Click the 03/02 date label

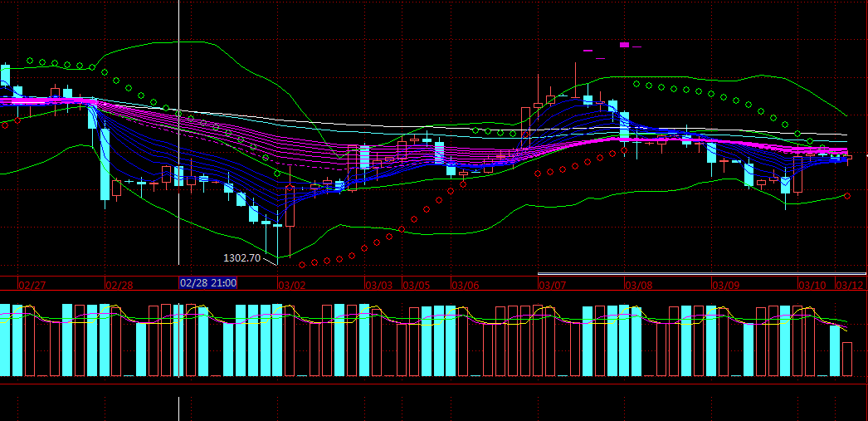(x=292, y=286)
